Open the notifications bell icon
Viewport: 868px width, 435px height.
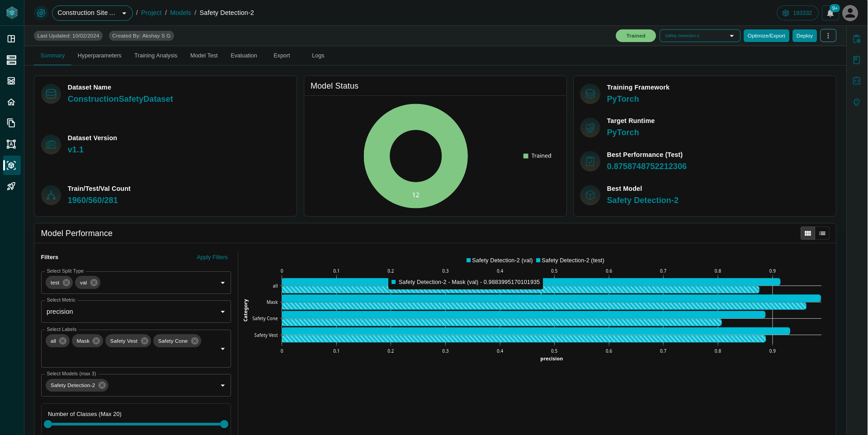[x=830, y=13]
